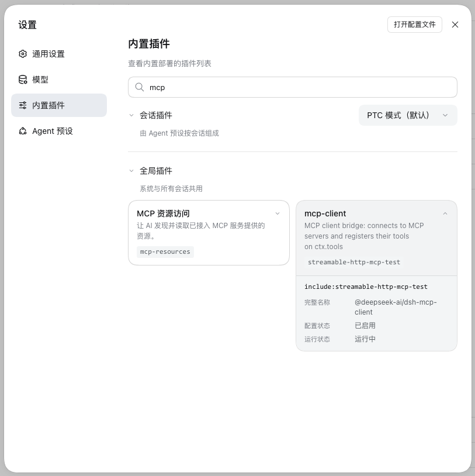Click the 已启用 config status value
Screen dimensions: 475x476
tap(365, 326)
